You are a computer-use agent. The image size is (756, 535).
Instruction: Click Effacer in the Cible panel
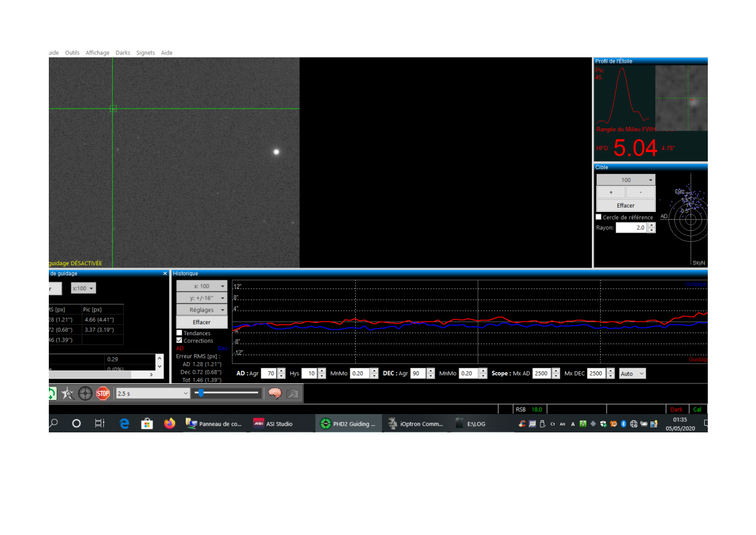click(626, 206)
